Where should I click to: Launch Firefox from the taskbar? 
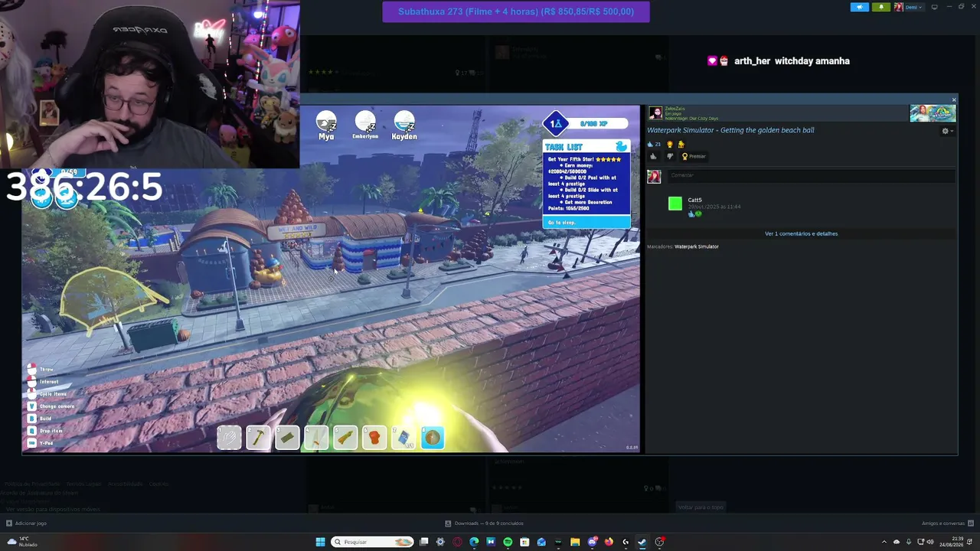click(609, 542)
